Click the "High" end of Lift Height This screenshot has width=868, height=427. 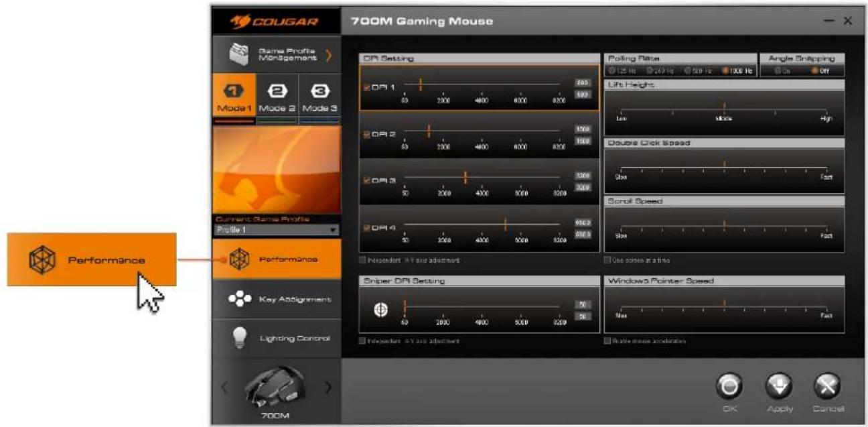coord(826,118)
